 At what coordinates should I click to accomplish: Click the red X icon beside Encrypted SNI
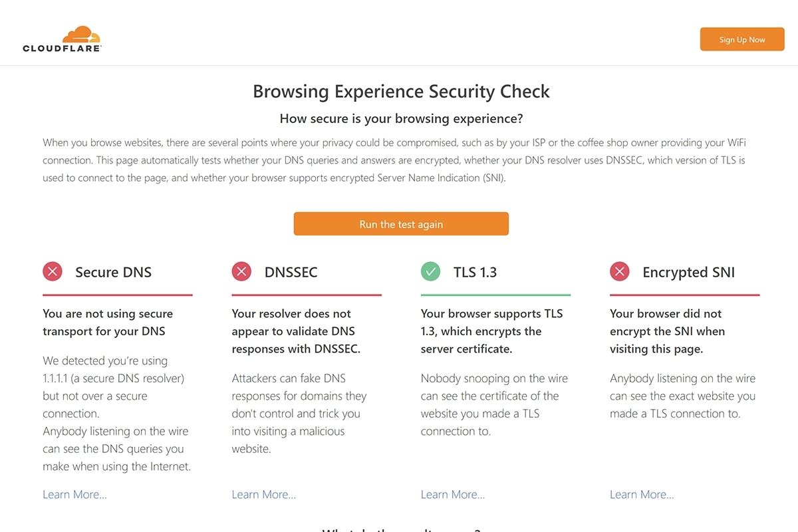(x=620, y=271)
